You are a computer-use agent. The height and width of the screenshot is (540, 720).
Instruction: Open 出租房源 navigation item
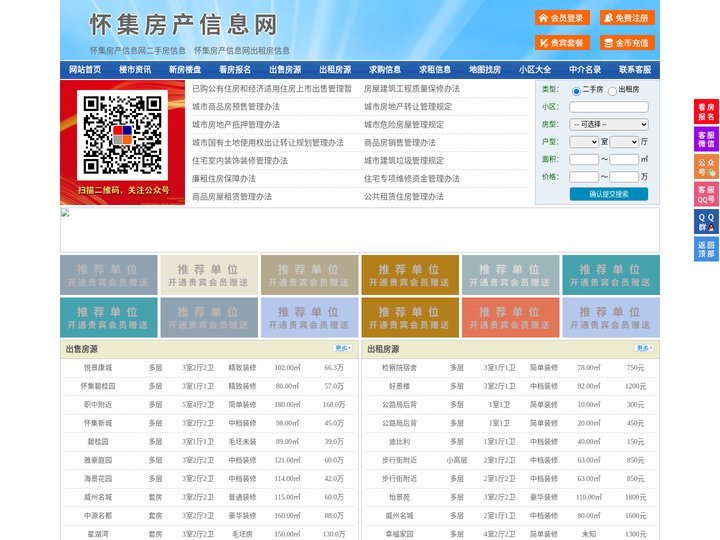[335, 70]
